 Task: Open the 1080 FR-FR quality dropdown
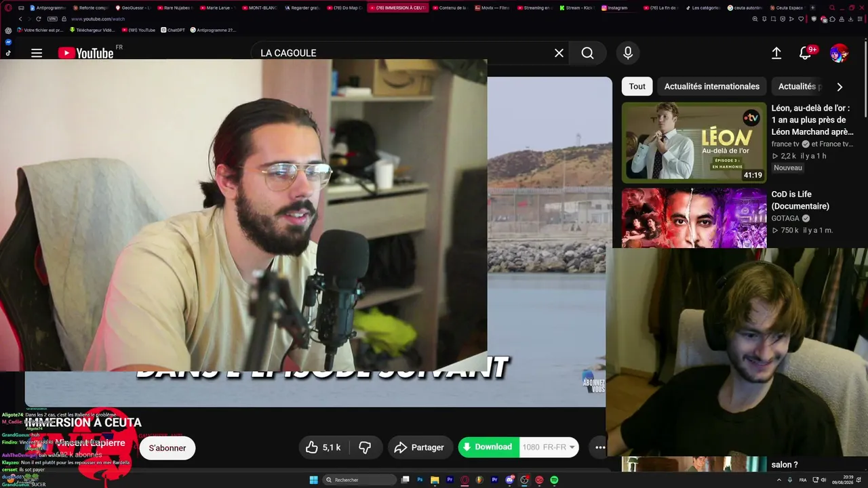(x=549, y=447)
